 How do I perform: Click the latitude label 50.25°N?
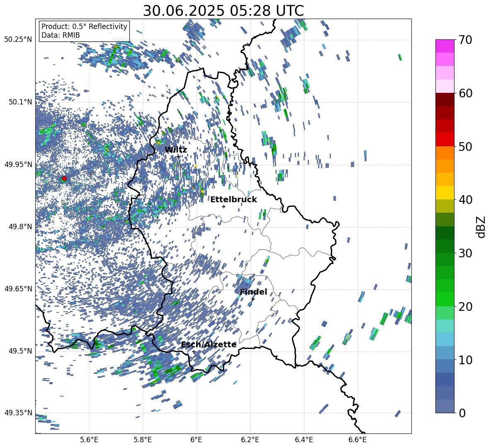pyautogui.click(x=18, y=40)
